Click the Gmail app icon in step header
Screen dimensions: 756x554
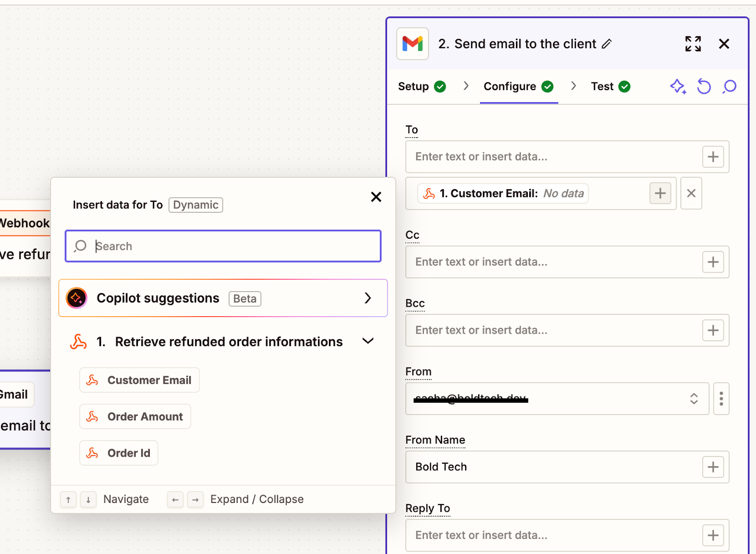coord(412,43)
